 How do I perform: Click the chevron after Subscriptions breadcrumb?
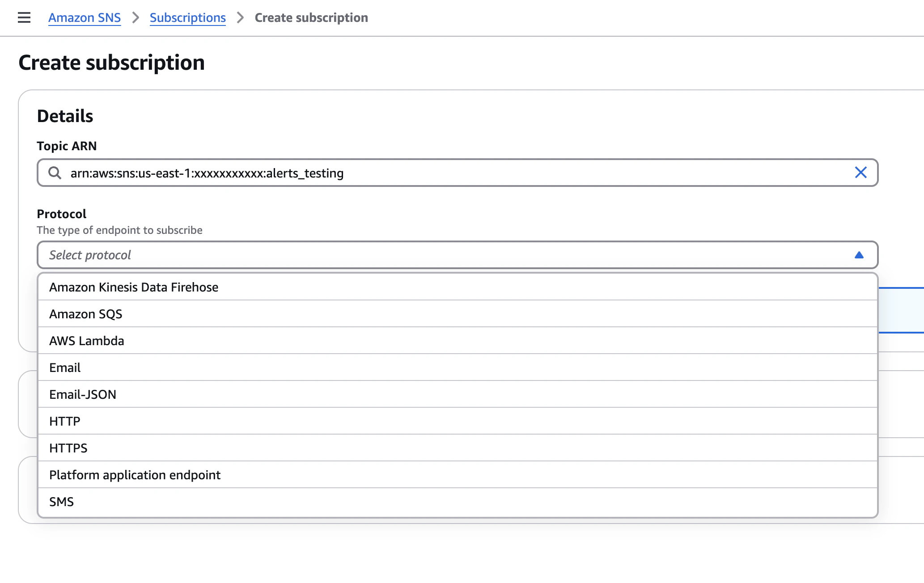tap(240, 17)
